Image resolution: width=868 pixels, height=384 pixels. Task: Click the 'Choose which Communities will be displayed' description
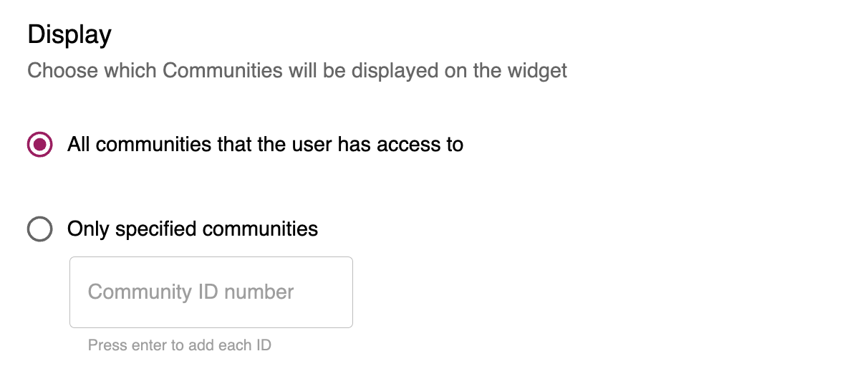[296, 71]
